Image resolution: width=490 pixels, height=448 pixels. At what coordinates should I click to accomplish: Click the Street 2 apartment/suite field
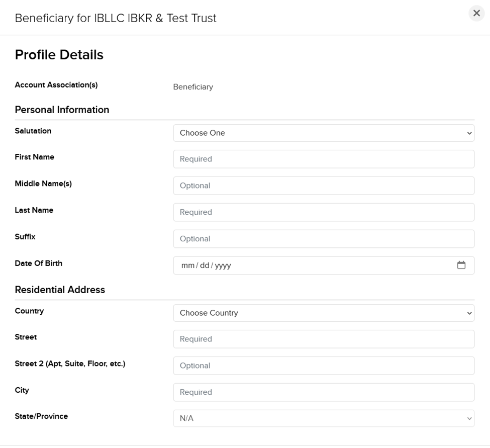click(x=324, y=366)
